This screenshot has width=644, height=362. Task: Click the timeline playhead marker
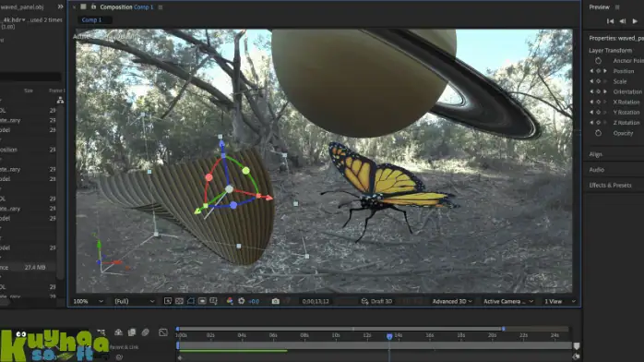tap(389, 336)
